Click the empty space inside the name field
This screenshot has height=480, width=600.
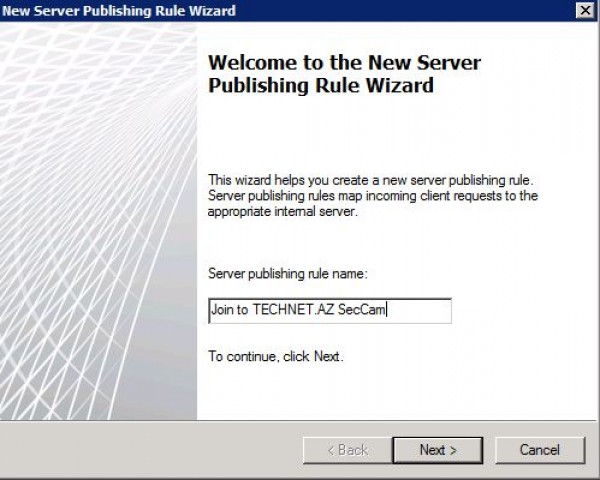tap(420, 310)
